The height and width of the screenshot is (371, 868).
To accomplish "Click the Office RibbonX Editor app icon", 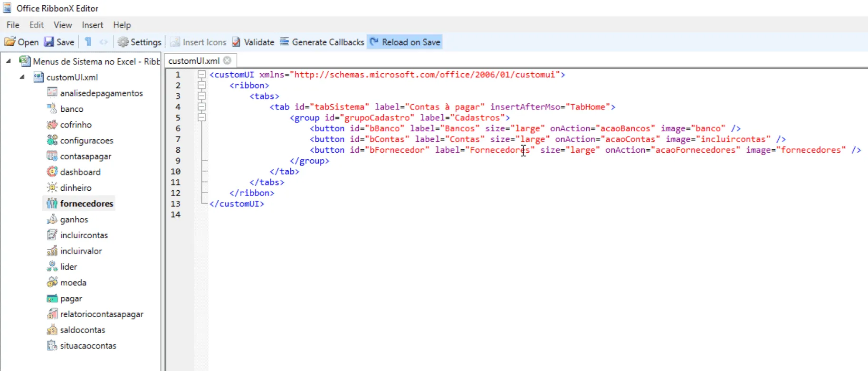I will [7, 8].
